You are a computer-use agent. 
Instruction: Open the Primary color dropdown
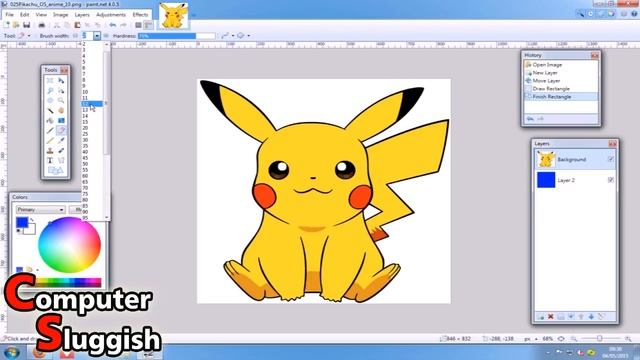tap(40, 209)
